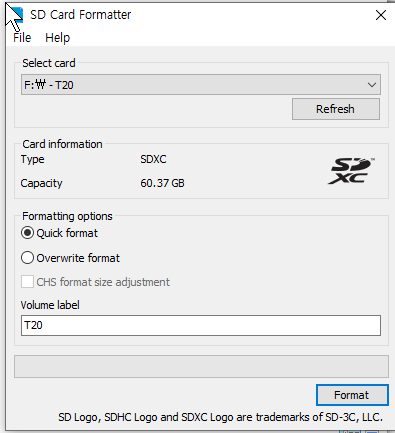Click the SDXC logo icon

tap(351, 171)
